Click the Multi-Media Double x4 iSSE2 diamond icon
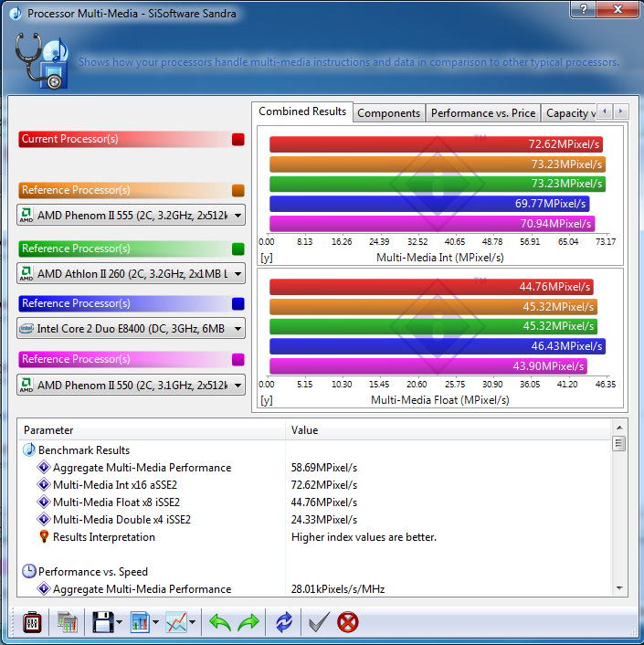644x645 pixels. [x=44, y=519]
